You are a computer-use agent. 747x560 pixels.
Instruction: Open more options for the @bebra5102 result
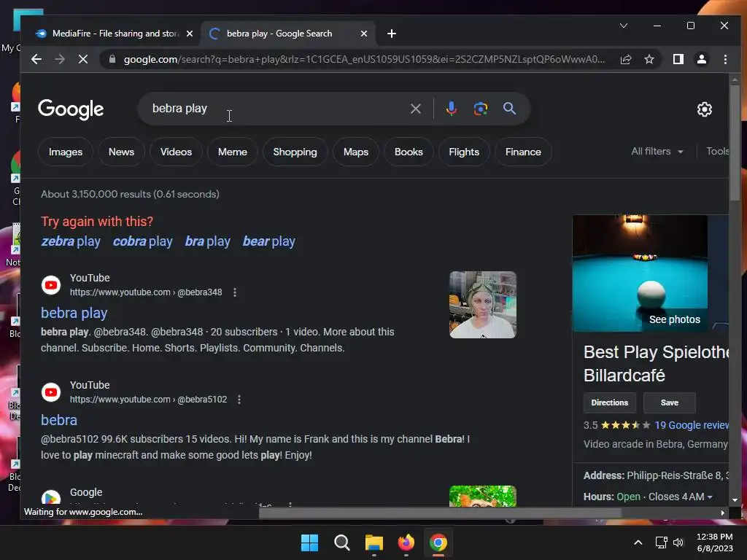[x=239, y=400]
